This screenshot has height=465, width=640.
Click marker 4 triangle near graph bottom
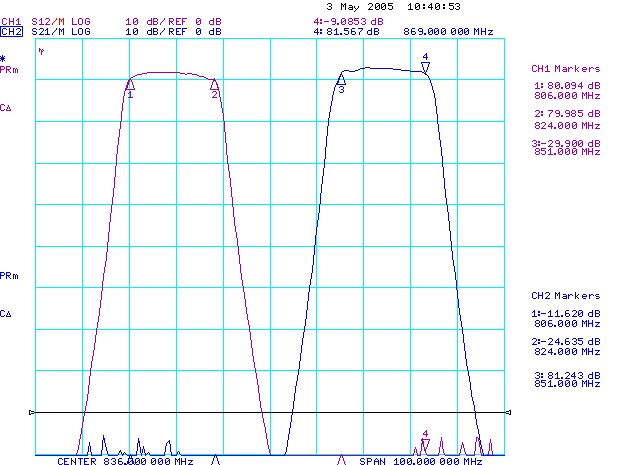point(425,443)
